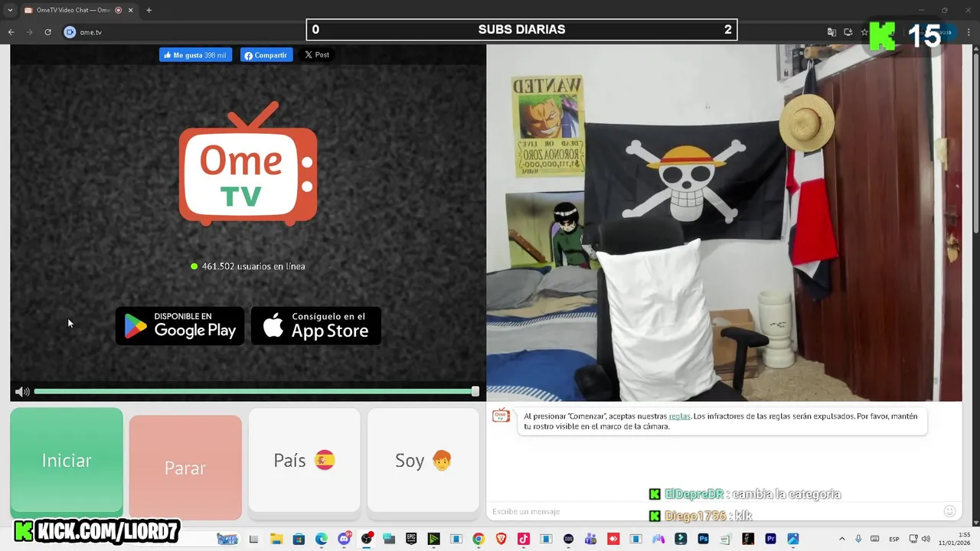This screenshot has height=551, width=980.
Task: Click the microphone tray icon
Action: point(858,539)
